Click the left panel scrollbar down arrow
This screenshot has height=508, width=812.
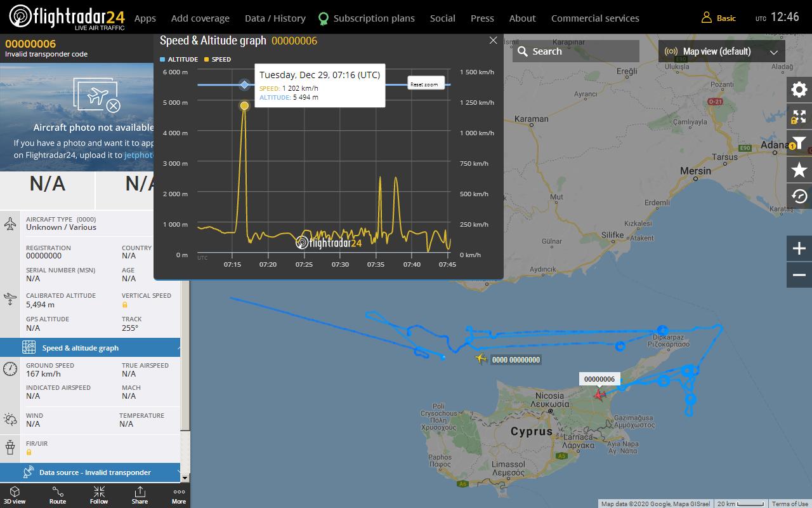click(185, 478)
